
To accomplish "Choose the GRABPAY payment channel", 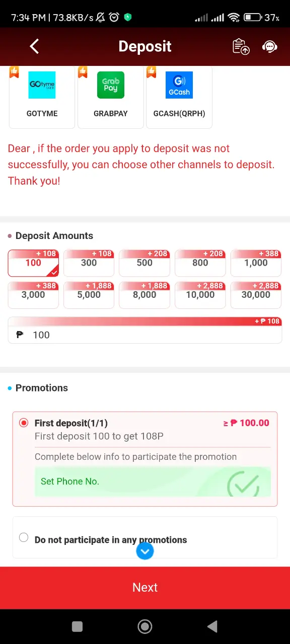I will point(111,97).
